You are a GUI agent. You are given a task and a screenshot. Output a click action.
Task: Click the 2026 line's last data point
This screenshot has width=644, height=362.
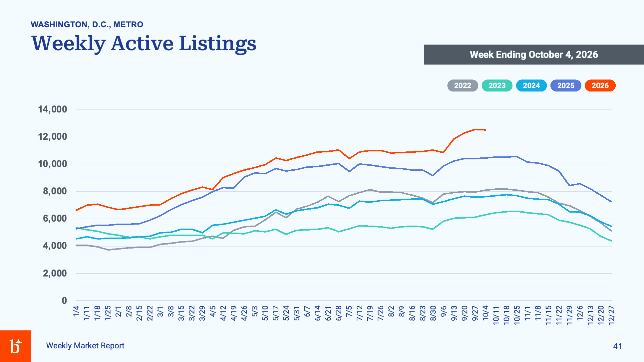coord(485,130)
